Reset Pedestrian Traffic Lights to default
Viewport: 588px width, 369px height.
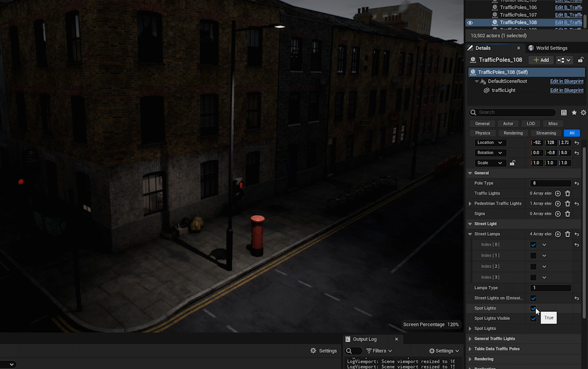click(577, 204)
